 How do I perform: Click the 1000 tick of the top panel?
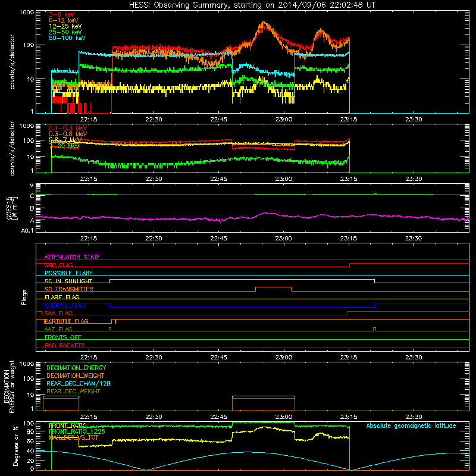[x=27, y=12]
